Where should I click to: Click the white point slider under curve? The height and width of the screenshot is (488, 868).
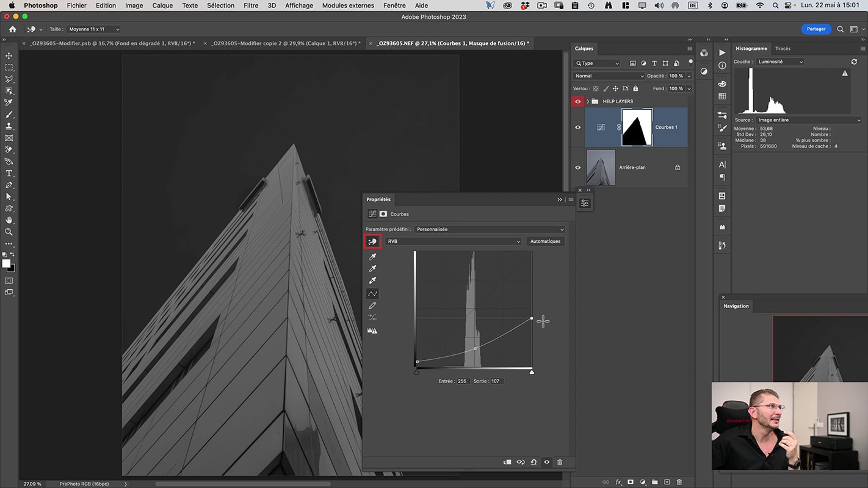532,371
